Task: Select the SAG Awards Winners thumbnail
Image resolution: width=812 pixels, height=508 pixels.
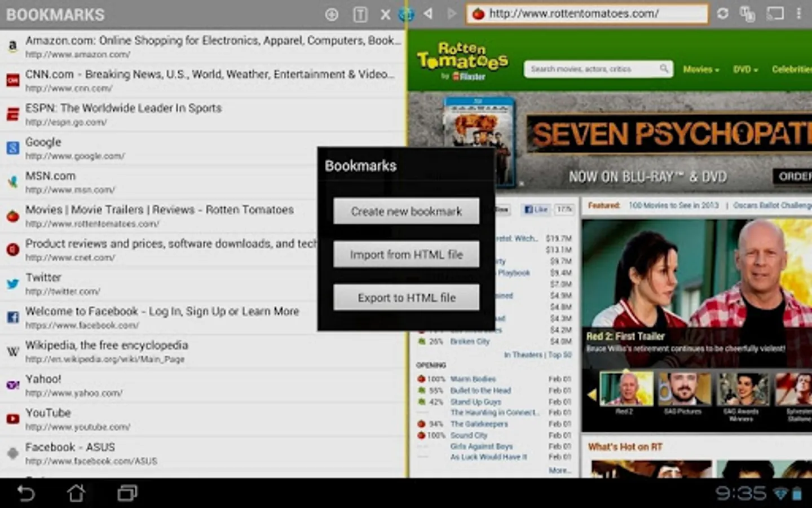Action: tap(742, 389)
